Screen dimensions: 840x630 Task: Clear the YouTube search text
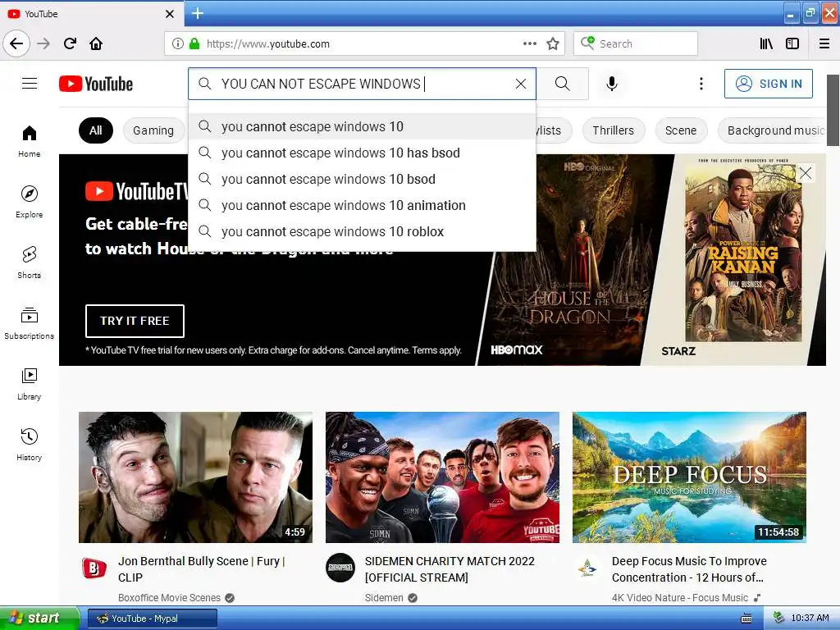point(521,84)
